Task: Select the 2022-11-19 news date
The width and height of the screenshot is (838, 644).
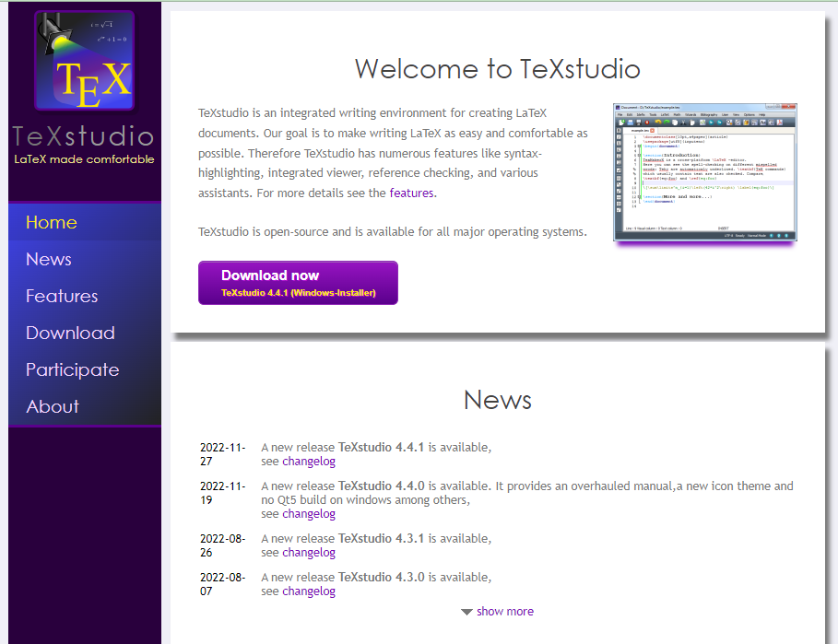Action: (223, 493)
